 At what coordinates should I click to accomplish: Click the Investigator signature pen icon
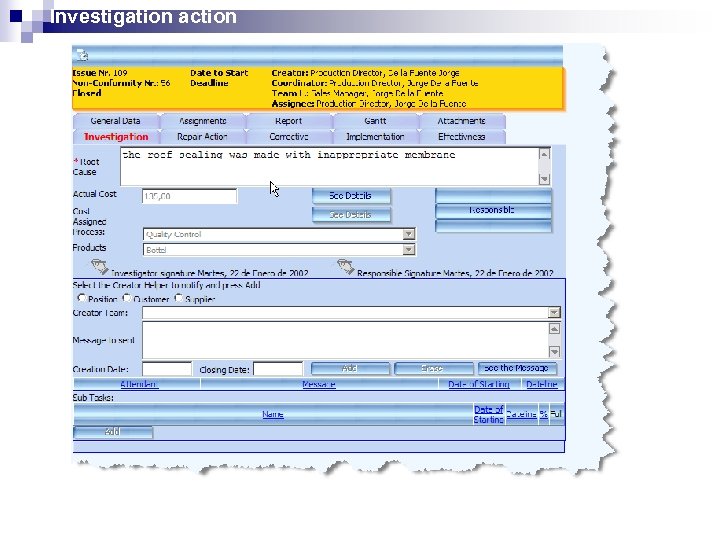click(x=100, y=266)
